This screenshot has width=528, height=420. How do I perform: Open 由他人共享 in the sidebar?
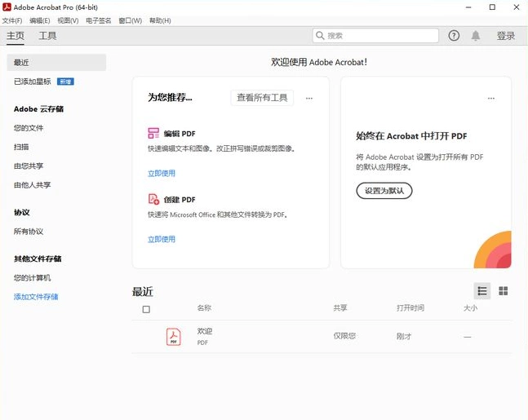click(x=33, y=185)
